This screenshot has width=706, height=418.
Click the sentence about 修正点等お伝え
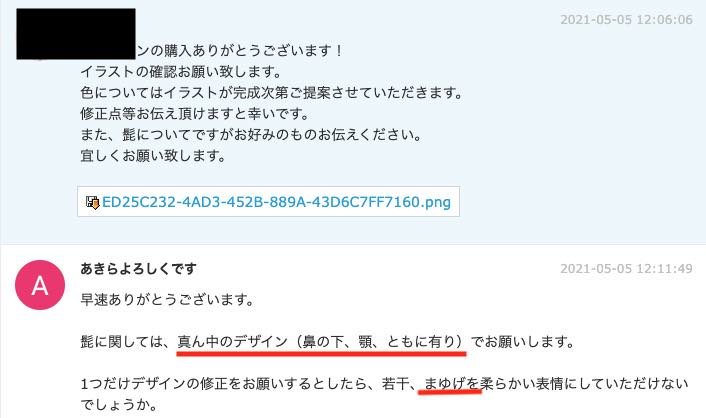(195, 114)
